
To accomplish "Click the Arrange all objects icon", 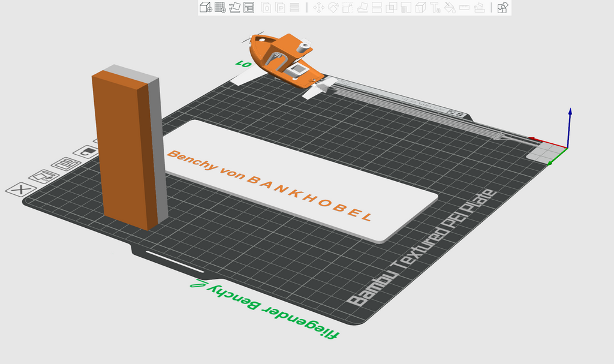I will [249, 7].
